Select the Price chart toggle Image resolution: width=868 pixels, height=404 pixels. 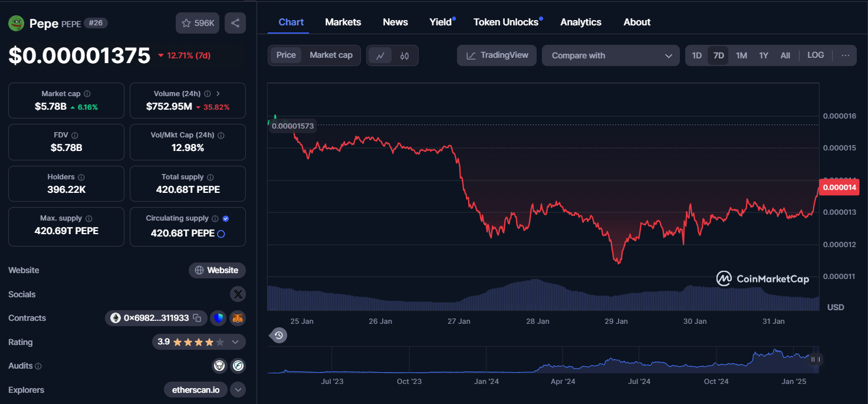pos(286,55)
